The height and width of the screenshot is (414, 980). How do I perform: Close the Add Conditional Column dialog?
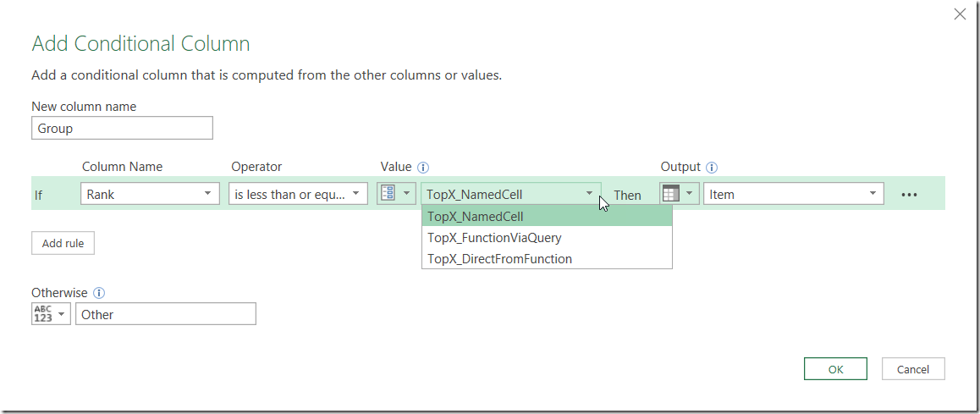point(960,14)
